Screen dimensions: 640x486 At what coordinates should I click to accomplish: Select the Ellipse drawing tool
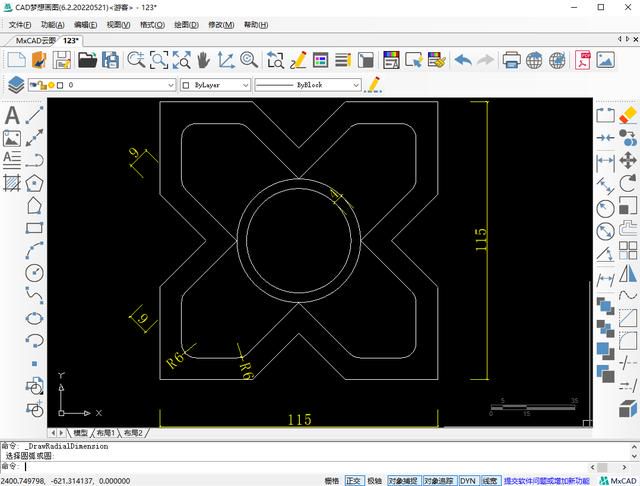click(x=34, y=318)
